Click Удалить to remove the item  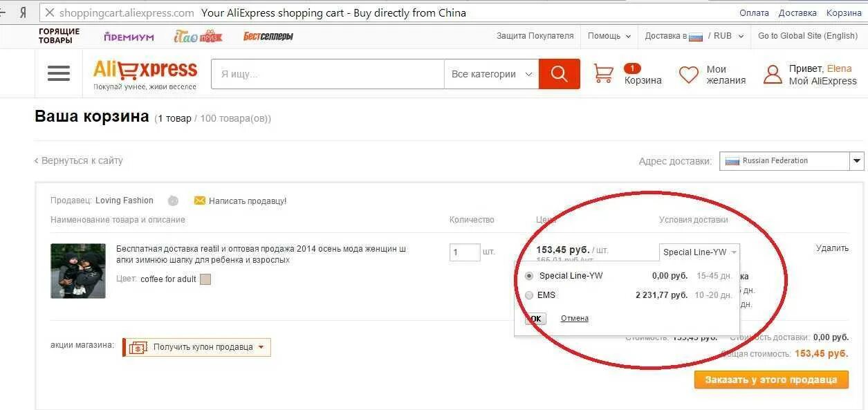pos(832,248)
